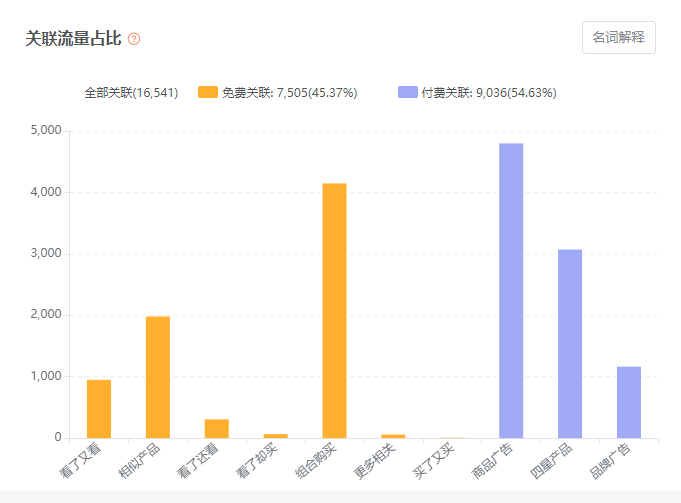Click the 1,000 y-axis value

click(x=46, y=376)
